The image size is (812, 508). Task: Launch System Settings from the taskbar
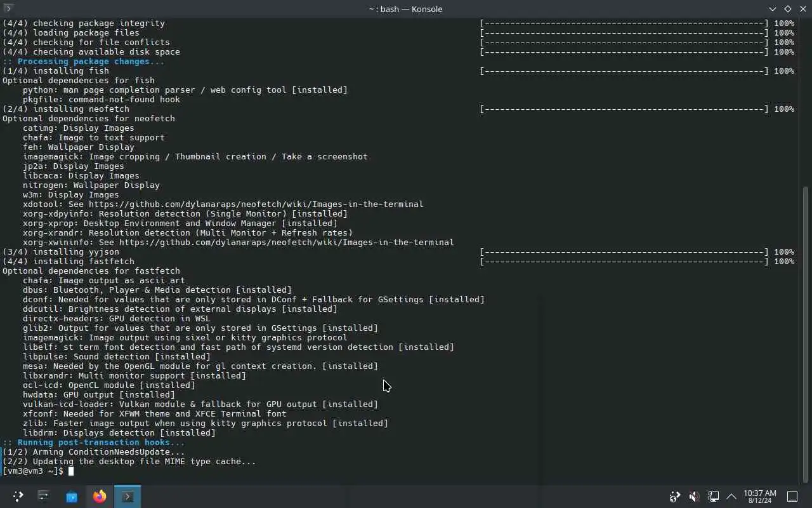[43, 496]
